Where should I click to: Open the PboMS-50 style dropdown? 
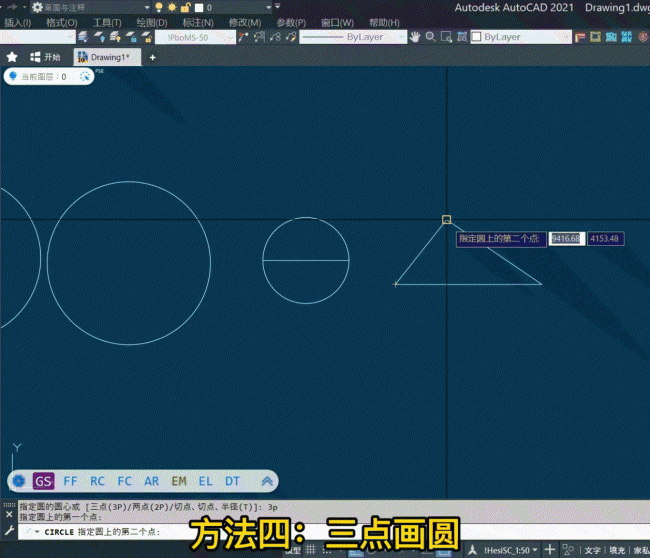click(x=195, y=37)
